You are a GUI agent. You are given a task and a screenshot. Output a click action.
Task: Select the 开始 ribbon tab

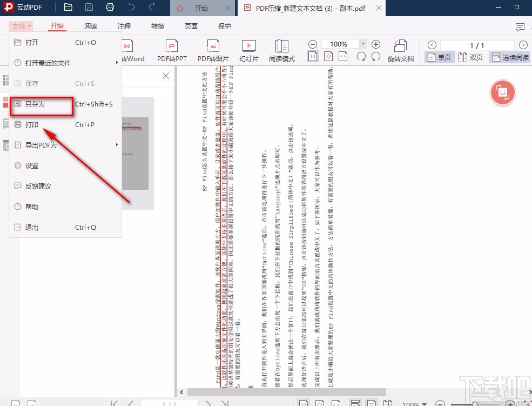coord(57,26)
